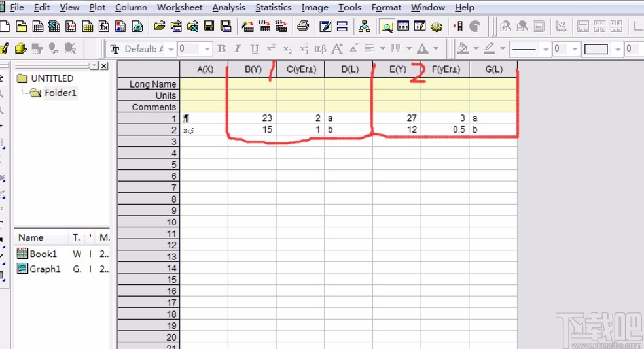This screenshot has height=349, width=644.
Task: Open the text alignment dropdown arrow
Action: click(x=382, y=49)
